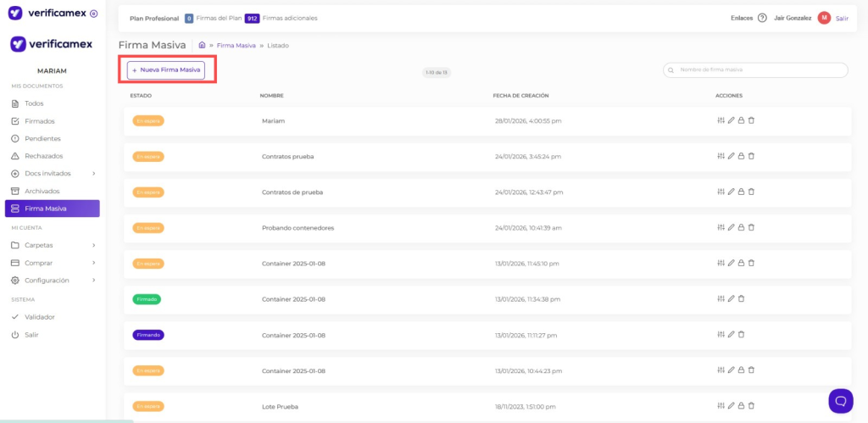Click user avatar M icon

point(824,18)
